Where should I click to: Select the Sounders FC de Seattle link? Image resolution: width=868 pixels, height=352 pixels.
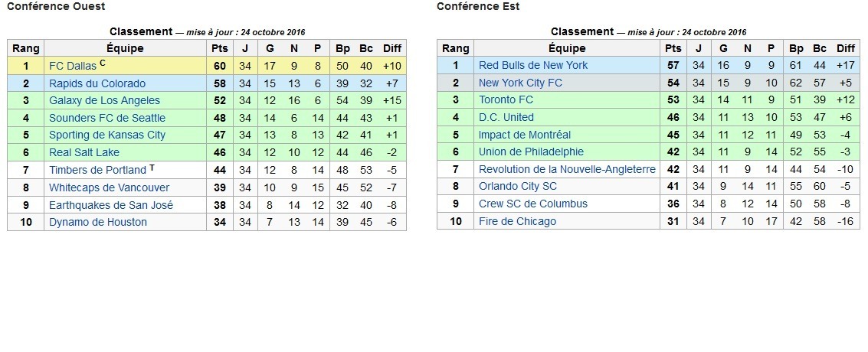click(x=106, y=118)
